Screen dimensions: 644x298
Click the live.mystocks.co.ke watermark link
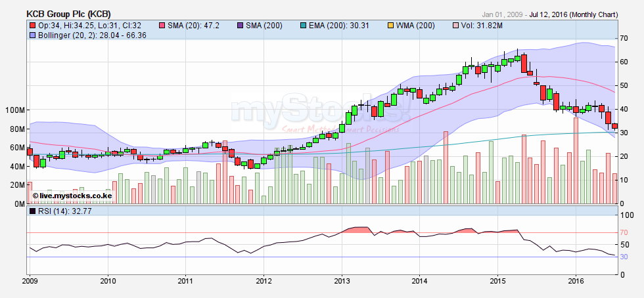(72, 196)
